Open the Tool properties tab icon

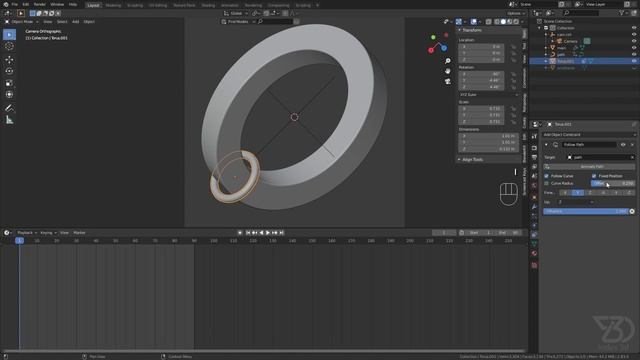534,136
